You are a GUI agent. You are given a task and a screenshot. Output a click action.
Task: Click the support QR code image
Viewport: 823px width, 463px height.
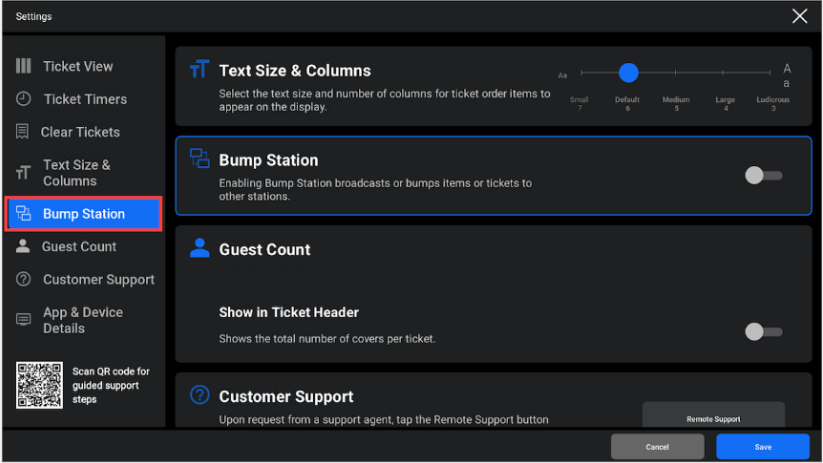click(x=39, y=385)
